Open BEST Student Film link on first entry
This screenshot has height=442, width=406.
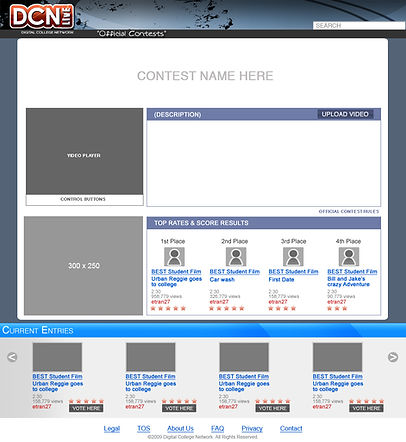(57, 376)
